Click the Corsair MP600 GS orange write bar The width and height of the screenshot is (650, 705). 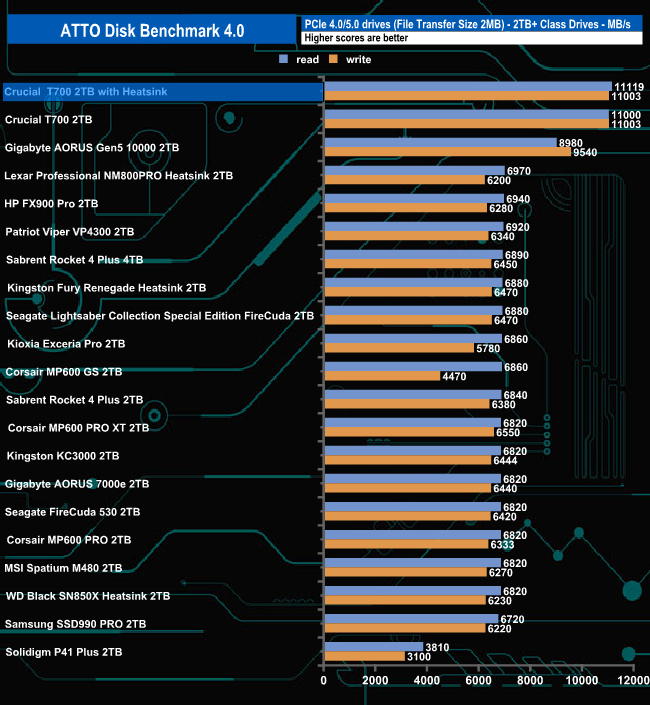pos(382,376)
